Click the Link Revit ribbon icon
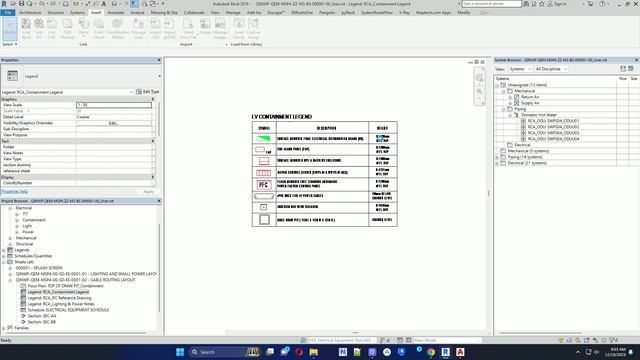Screen dimensions: 640x360 (x=26, y=29)
